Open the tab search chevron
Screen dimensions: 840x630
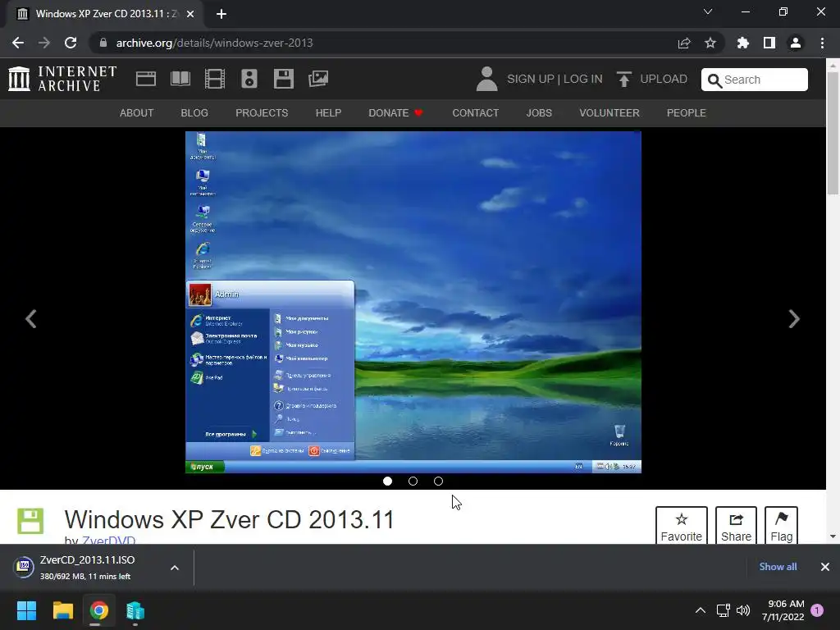708,11
